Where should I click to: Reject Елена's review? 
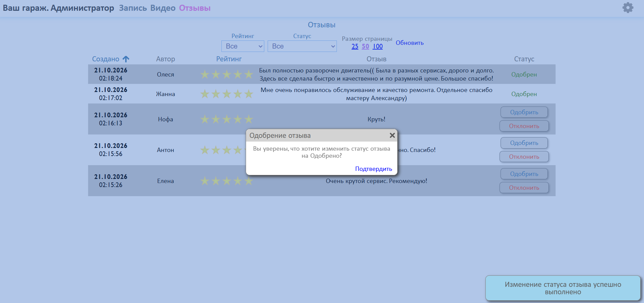(x=524, y=188)
